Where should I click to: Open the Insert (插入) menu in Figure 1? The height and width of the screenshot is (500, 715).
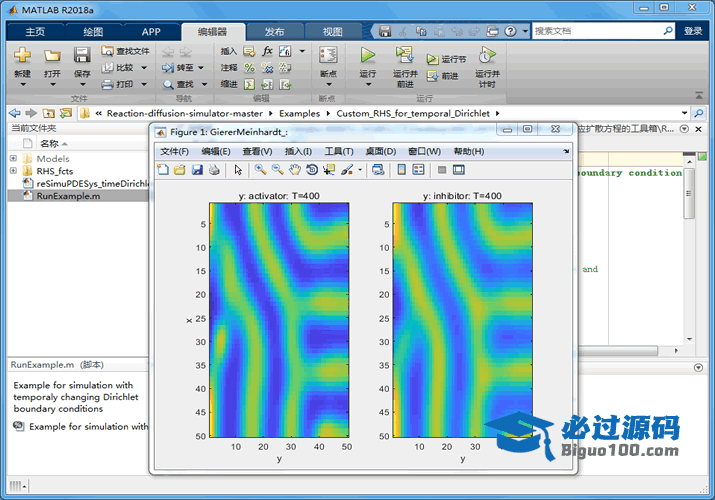point(298,151)
